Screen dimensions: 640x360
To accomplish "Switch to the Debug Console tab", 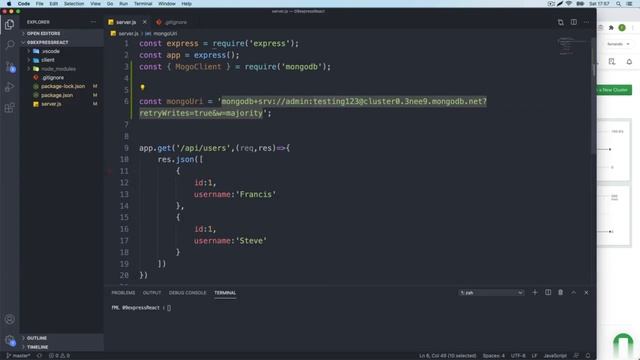I will pos(187,293).
